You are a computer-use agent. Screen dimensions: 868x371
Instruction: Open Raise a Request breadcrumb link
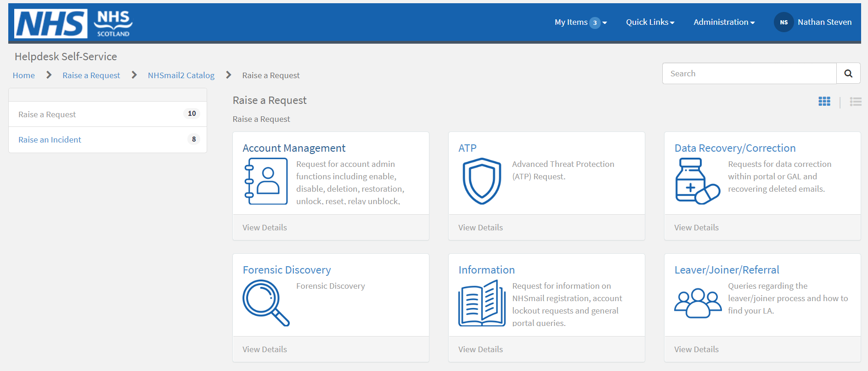point(91,75)
